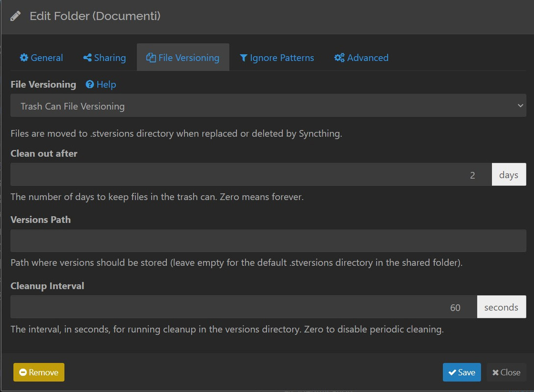The width and height of the screenshot is (534, 392).
Task: Edit the Cleanup Interval seconds field
Action: (x=243, y=307)
